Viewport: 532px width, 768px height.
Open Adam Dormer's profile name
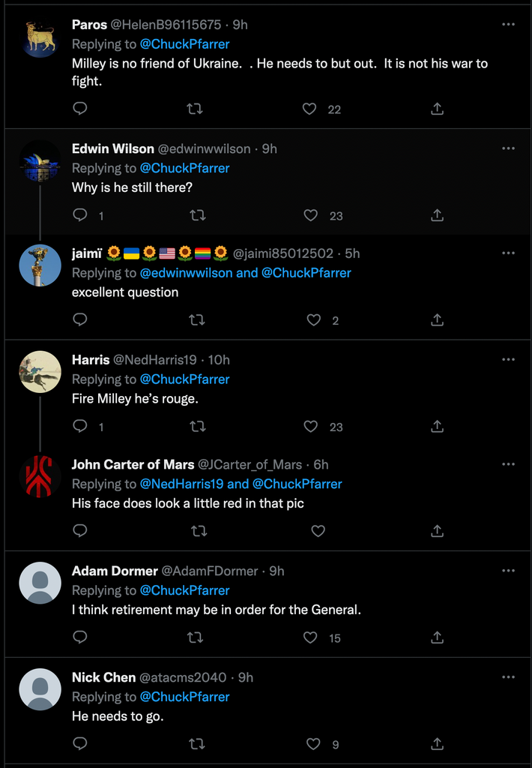coord(115,571)
